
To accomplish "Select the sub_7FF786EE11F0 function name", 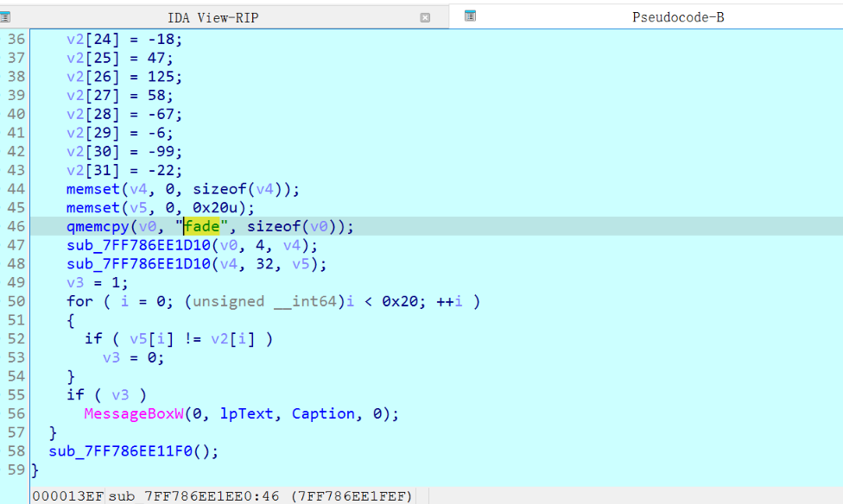I will coord(128,451).
